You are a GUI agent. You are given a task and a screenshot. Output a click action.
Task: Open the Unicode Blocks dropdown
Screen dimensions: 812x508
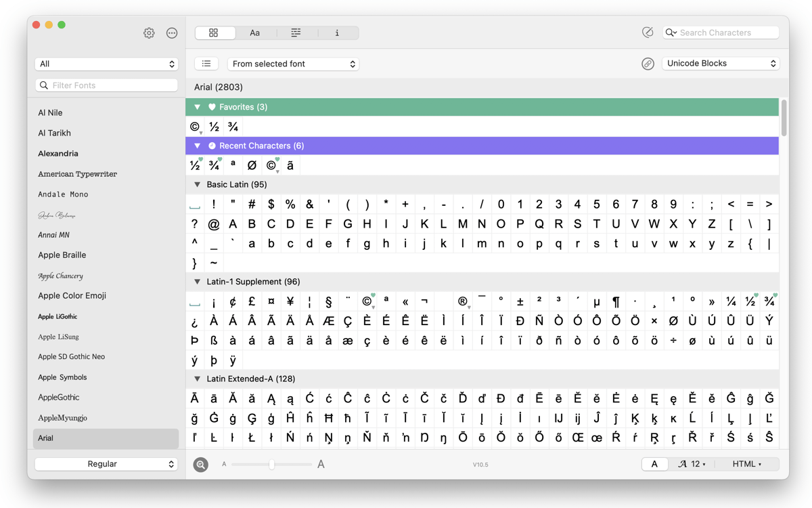click(721, 64)
